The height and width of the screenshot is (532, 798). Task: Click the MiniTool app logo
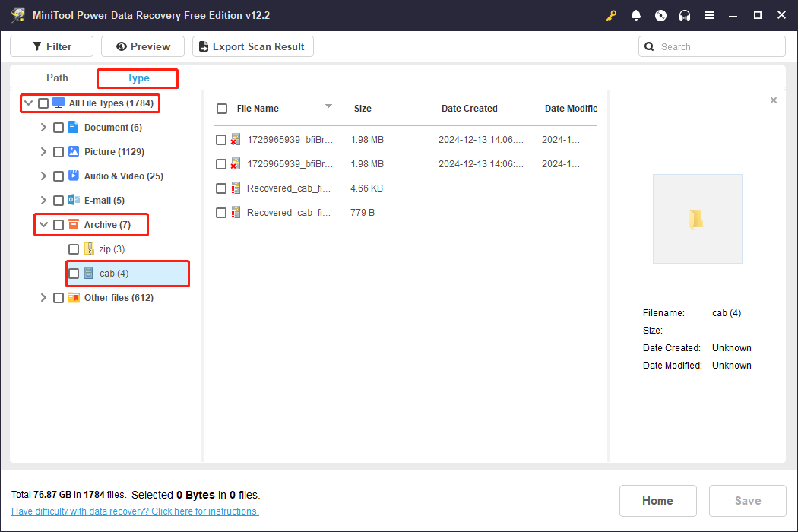pos(18,14)
